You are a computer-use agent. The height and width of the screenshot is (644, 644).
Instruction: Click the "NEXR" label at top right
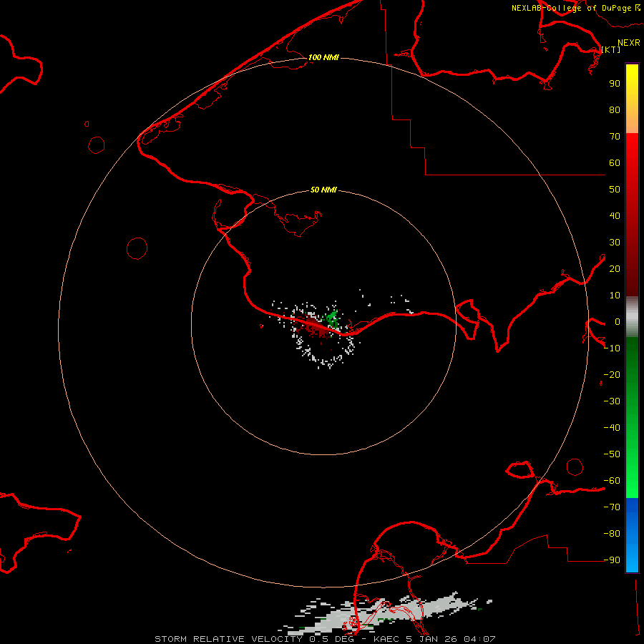click(x=629, y=43)
